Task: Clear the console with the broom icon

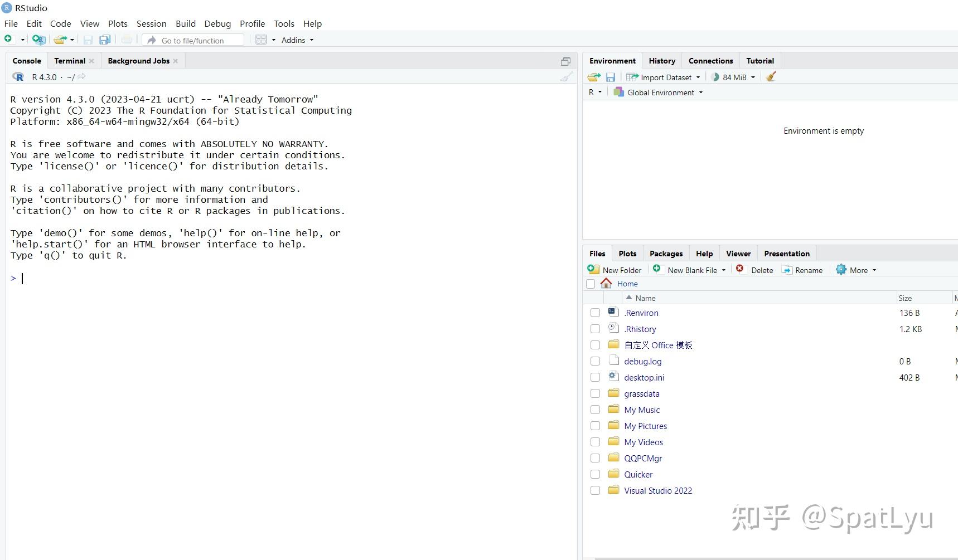Action: pos(566,77)
